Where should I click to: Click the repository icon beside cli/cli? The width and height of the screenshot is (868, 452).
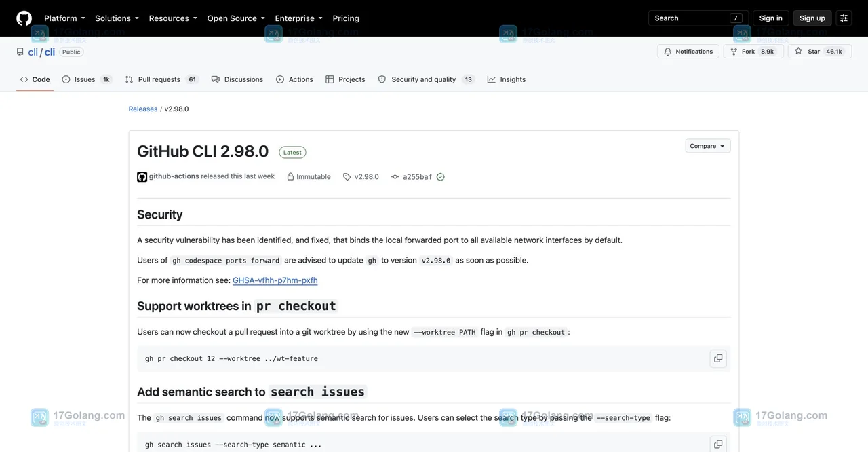(x=20, y=52)
